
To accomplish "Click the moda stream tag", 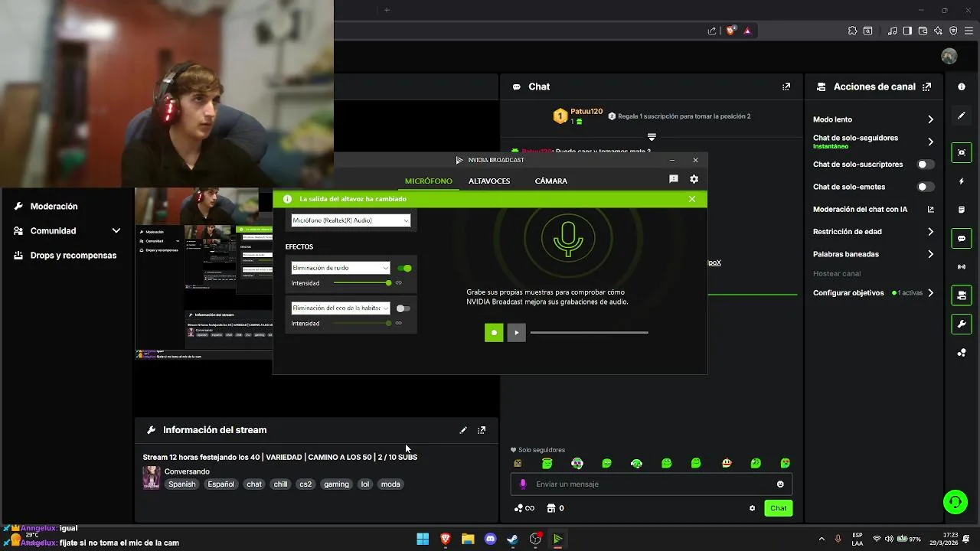I will [x=390, y=484].
